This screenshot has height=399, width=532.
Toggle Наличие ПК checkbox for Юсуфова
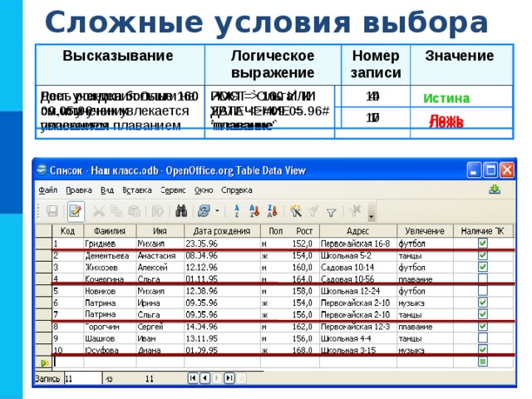coord(482,349)
